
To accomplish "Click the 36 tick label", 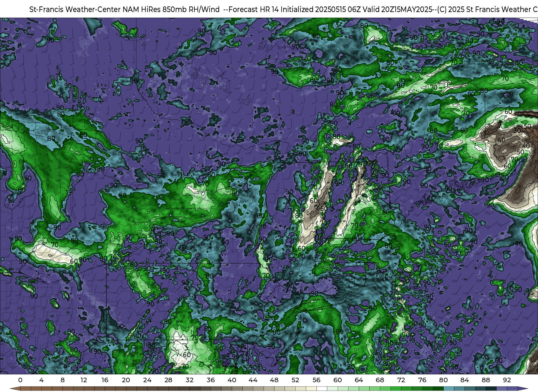I will 211,380.
